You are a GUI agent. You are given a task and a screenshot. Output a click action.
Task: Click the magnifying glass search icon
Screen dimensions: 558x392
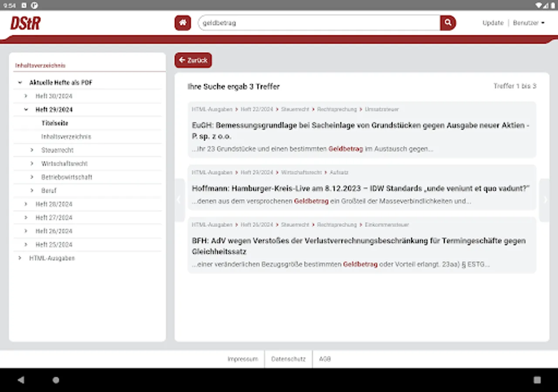coord(448,23)
